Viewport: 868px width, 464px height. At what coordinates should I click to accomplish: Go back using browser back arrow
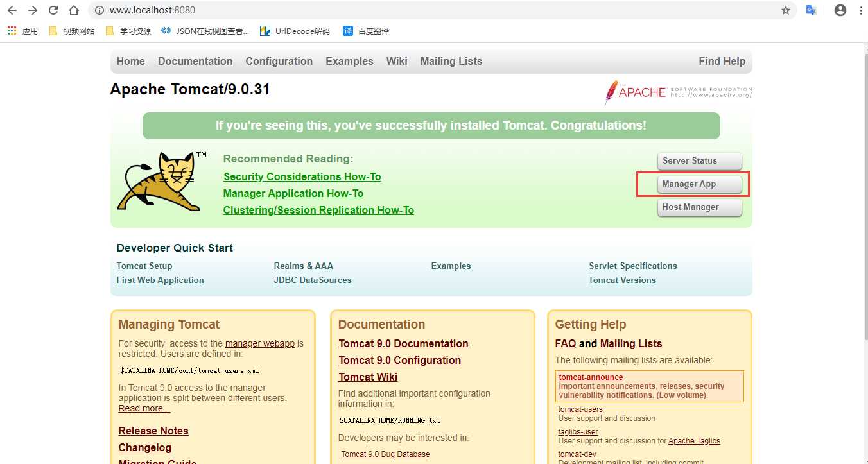pyautogui.click(x=12, y=10)
